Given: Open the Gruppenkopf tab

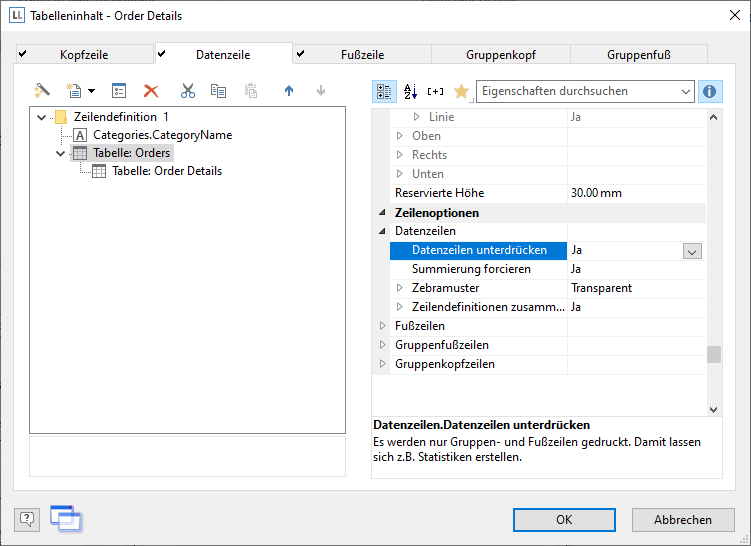Looking at the screenshot, I should tap(500, 55).
